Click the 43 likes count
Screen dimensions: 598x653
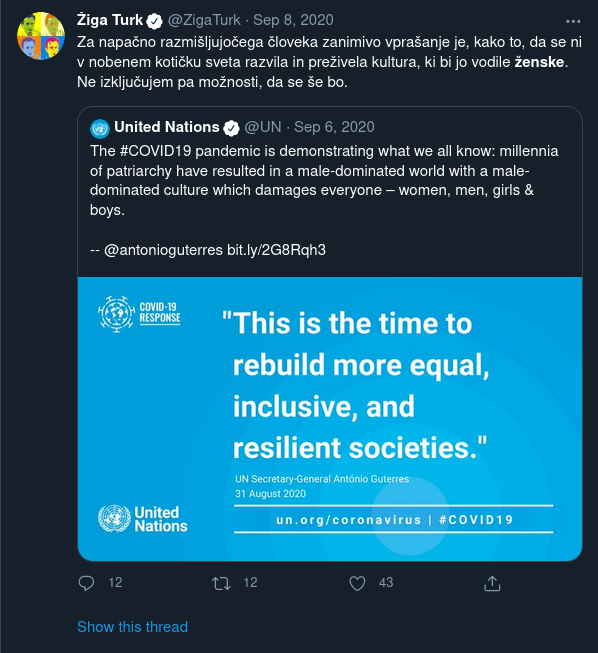(x=386, y=583)
